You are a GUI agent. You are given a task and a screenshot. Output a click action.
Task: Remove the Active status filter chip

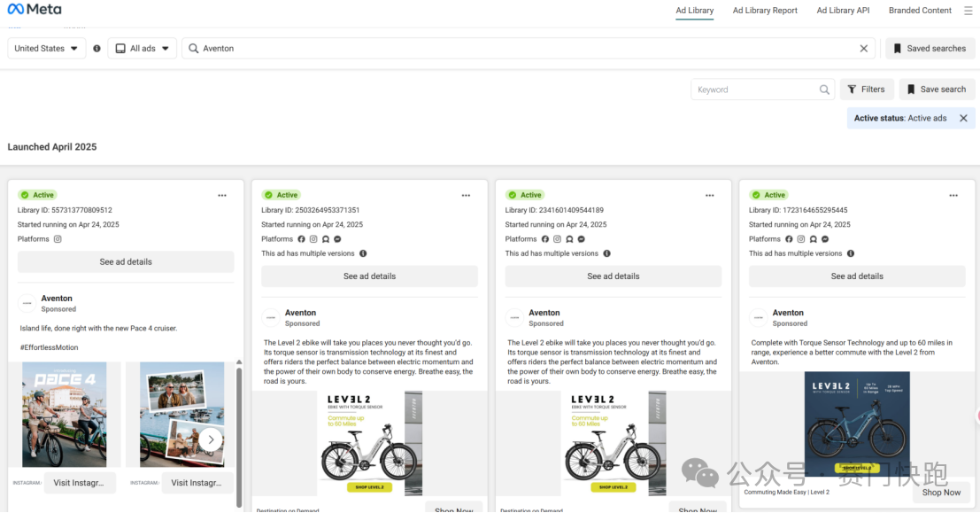[963, 118]
